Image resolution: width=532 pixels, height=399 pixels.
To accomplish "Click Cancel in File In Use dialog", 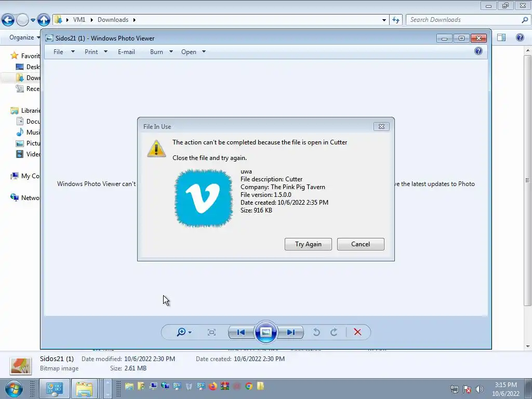I will (x=361, y=244).
